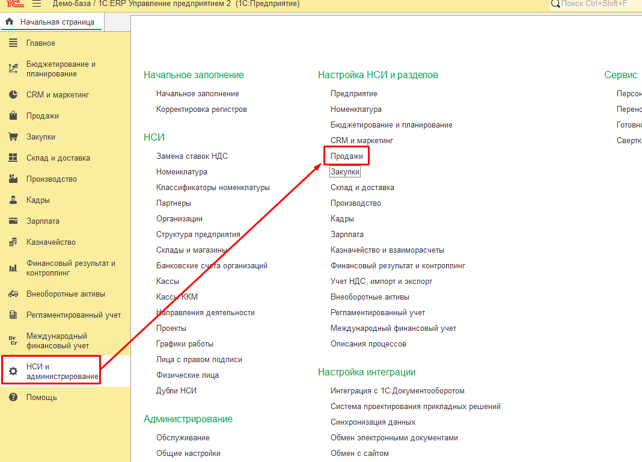
Task: Click the Склад и доставка grid icon
Action: coord(13,158)
